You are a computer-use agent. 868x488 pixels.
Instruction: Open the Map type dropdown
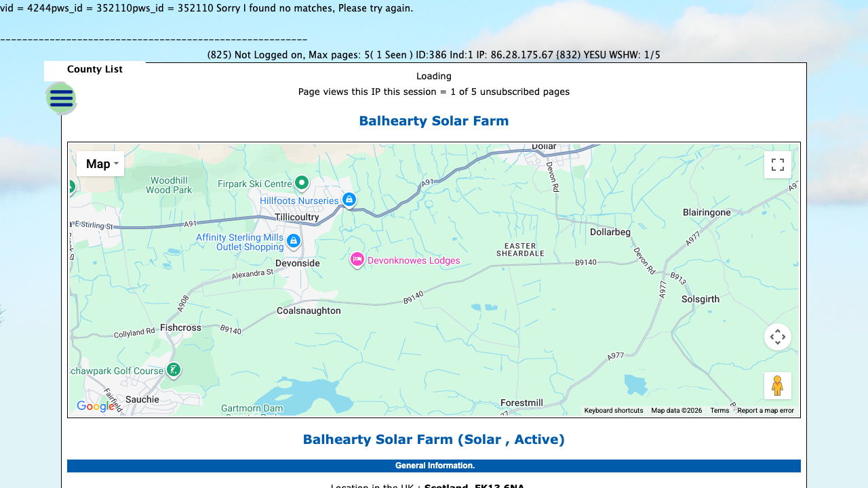[x=100, y=163]
